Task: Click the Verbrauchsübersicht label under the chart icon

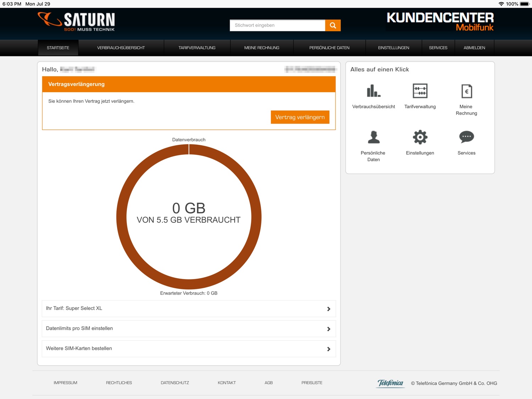Action: [373, 106]
